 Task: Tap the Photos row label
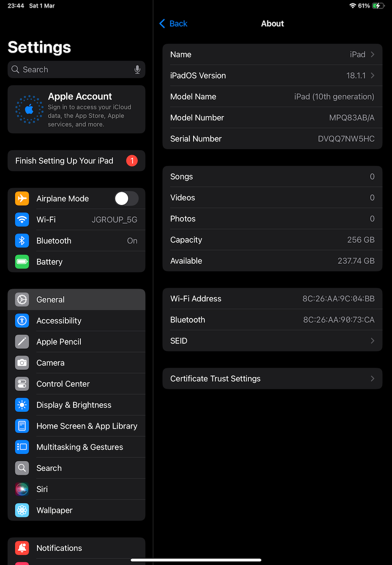coord(183,219)
